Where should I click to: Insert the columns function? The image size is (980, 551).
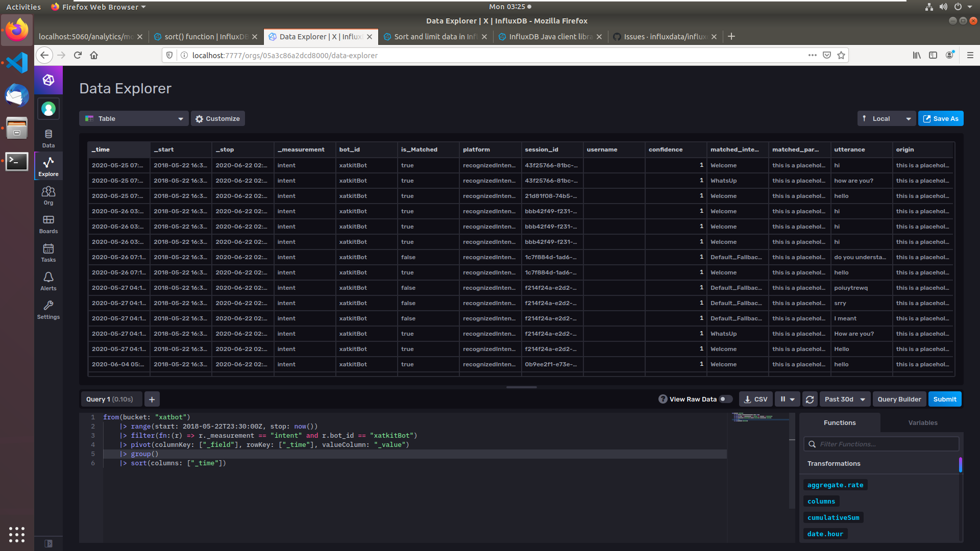tap(821, 502)
